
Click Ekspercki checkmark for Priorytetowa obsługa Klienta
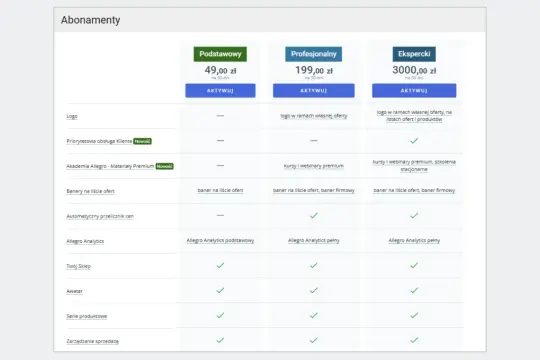(414, 141)
